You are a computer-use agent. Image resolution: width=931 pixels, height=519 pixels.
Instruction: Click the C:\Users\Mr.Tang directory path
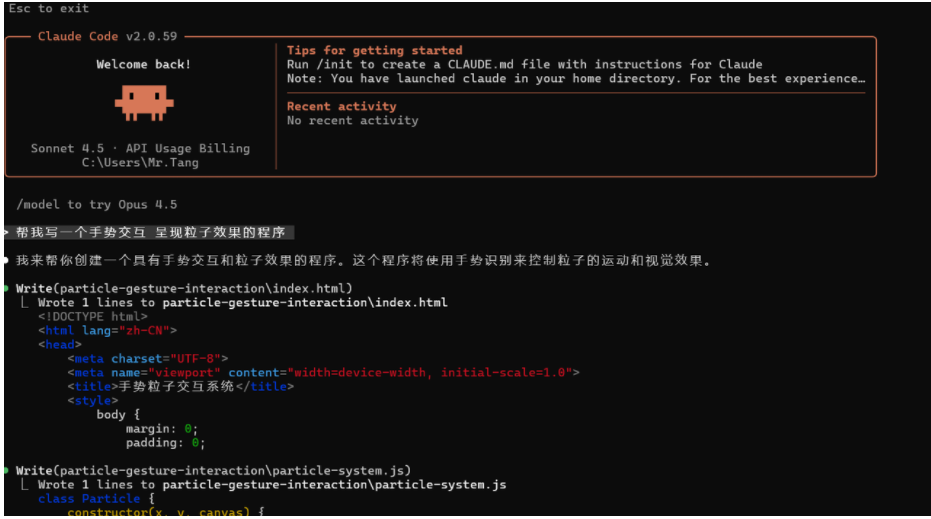(140, 162)
